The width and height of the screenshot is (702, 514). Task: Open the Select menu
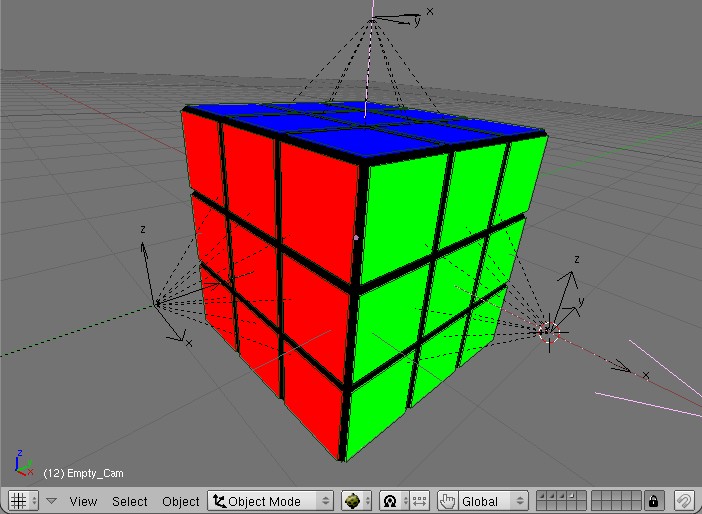129,501
